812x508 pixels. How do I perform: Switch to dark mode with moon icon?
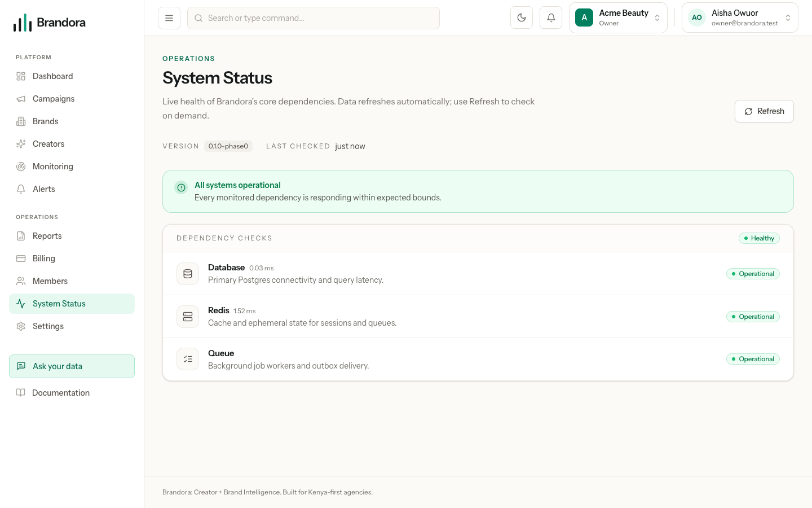pyautogui.click(x=522, y=18)
